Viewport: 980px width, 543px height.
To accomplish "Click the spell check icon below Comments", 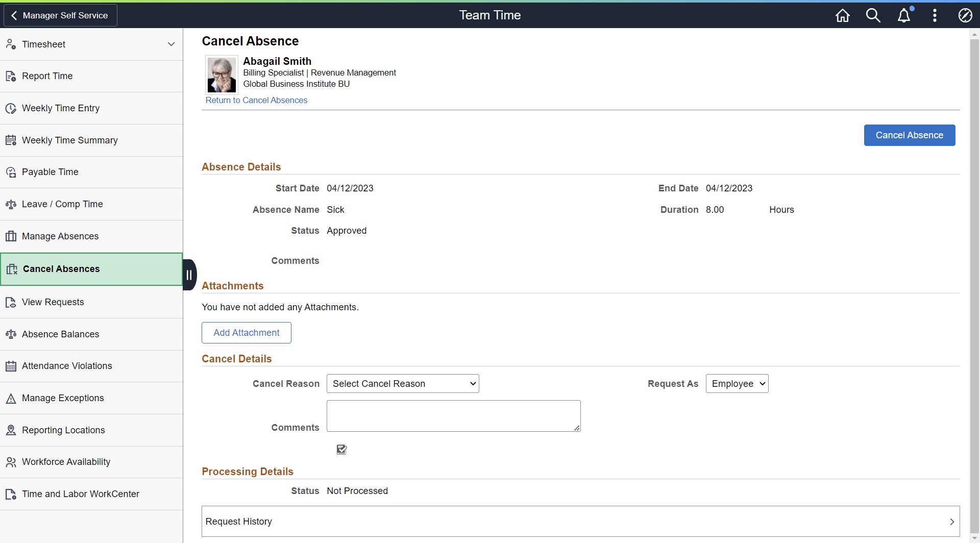I will pyautogui.click(x=341, y=449).
